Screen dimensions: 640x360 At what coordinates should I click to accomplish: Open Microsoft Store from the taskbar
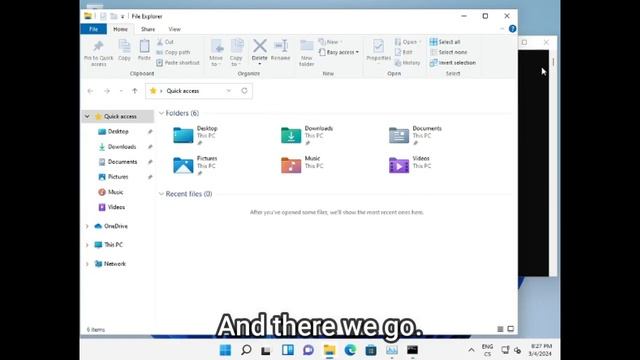tap(371, 350)
